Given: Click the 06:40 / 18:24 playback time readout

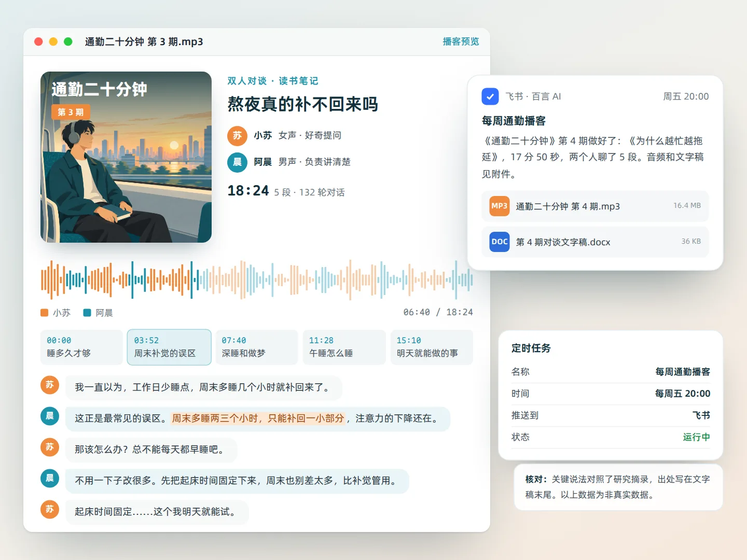Looking at the screenshot, I should (x=438, y=312).
